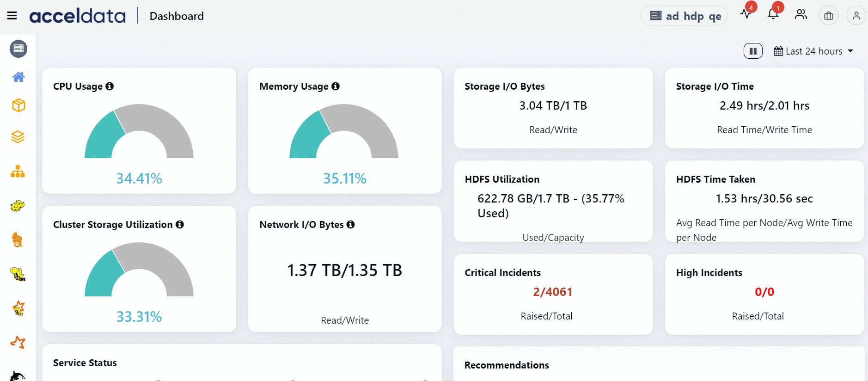Show CPU Usage info tooltip icon
Image resolution: width=868 pixels, height=381 pixels.
110,86
